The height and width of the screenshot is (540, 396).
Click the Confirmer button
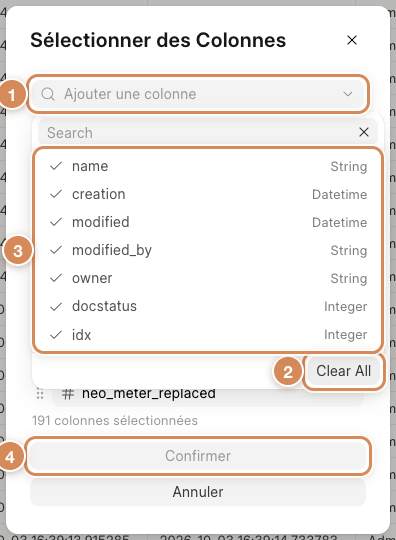(x=198, y=456)
